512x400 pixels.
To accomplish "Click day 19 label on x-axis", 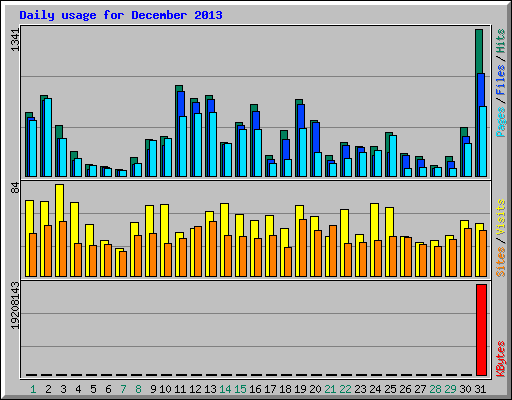I will [300, 389].
